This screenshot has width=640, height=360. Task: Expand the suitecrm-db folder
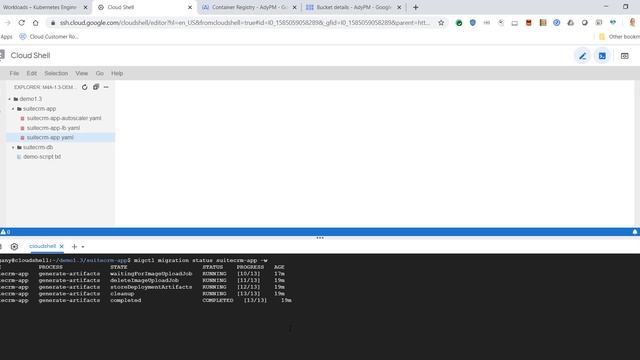[13, 147]
